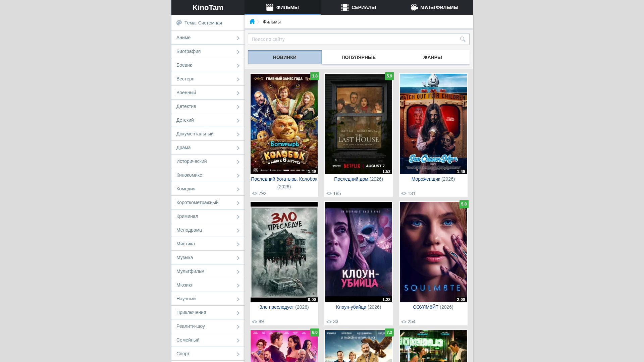Screen dimensions: 644x362
Task: Select Мелодрама genre in sidebar
Action: [208, 230]
